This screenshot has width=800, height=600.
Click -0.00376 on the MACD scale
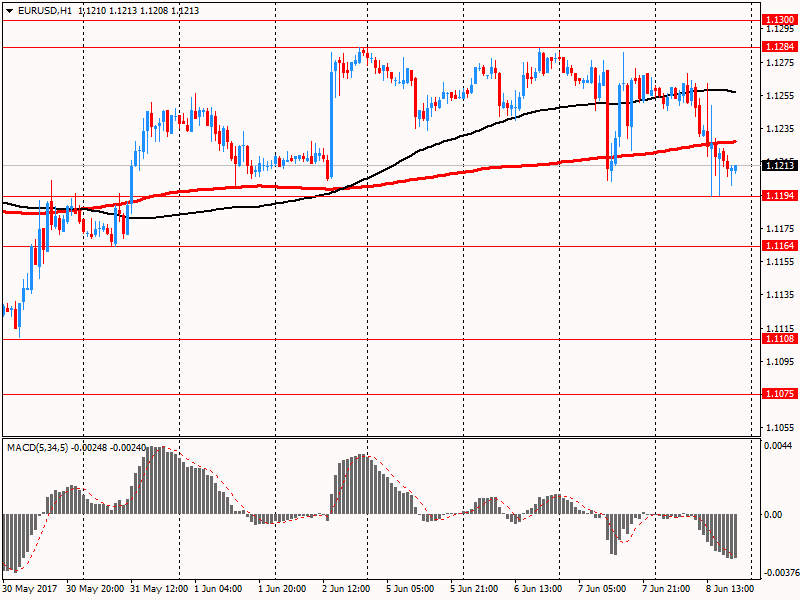[781, 573]
